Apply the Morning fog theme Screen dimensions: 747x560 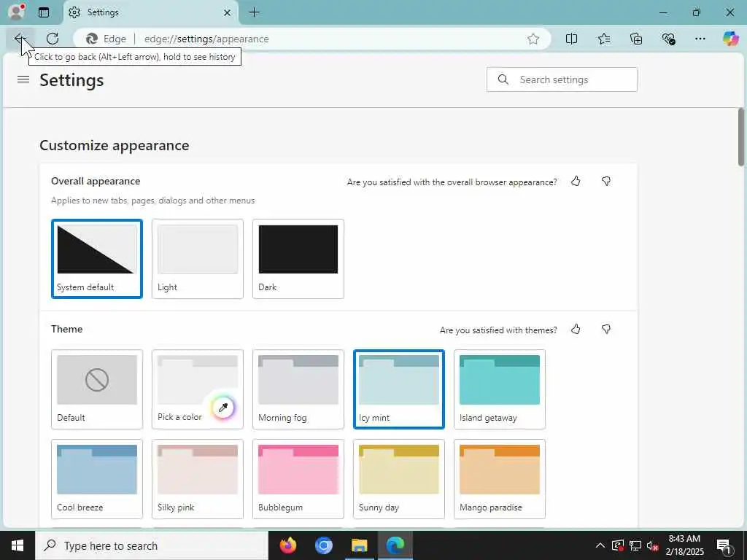(x=298, y=389)
